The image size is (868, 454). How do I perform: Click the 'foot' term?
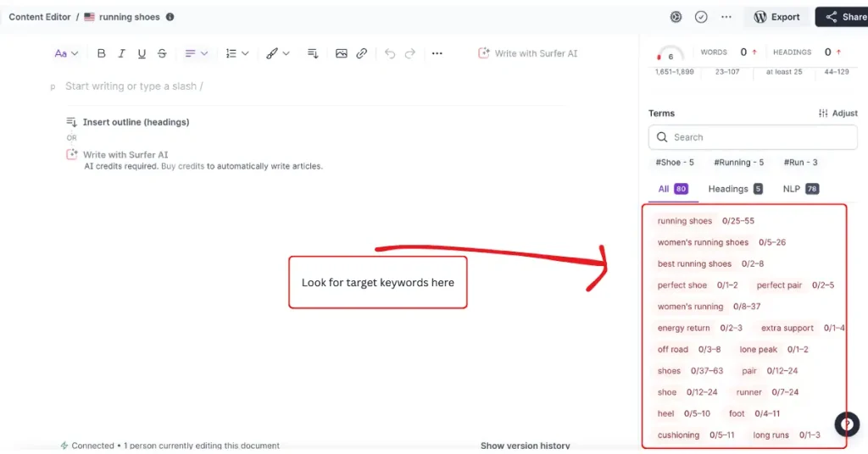(x=737, y=413)
